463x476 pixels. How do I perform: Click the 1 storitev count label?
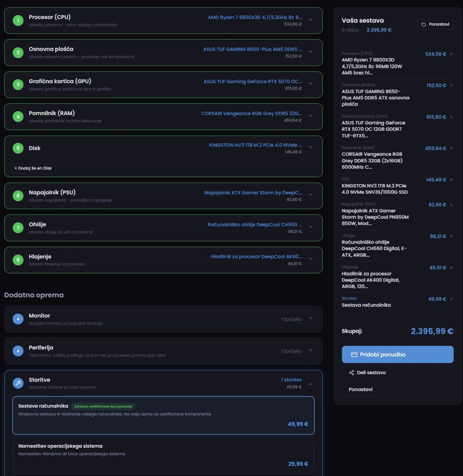click(291, 380)
